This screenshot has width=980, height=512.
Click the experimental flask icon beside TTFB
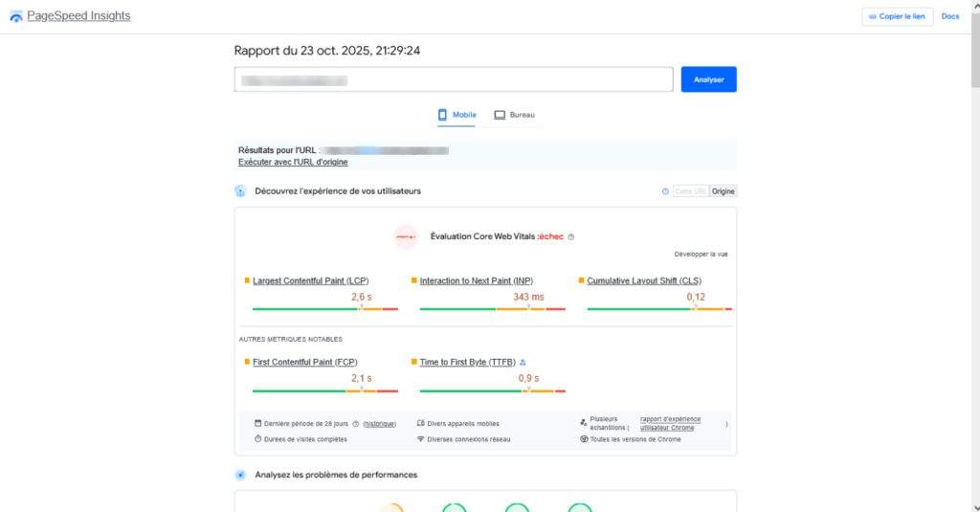(x=523, y=362)
